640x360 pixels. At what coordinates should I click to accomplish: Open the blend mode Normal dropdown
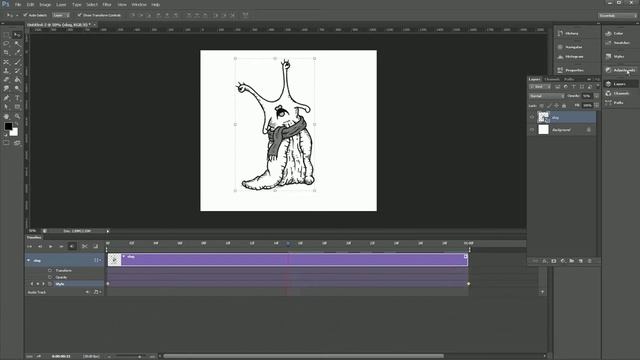click(547, 96)
